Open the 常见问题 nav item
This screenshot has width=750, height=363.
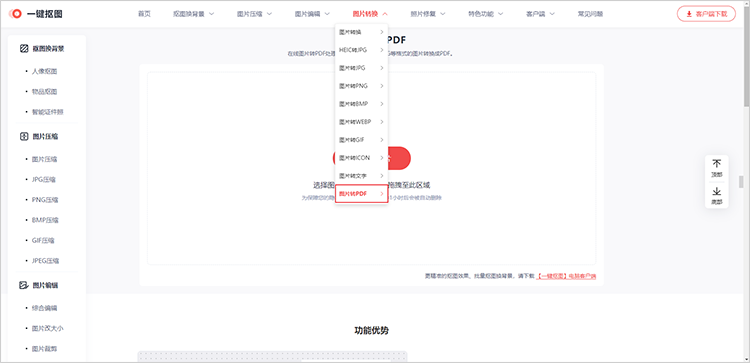[x=590, y=14]
